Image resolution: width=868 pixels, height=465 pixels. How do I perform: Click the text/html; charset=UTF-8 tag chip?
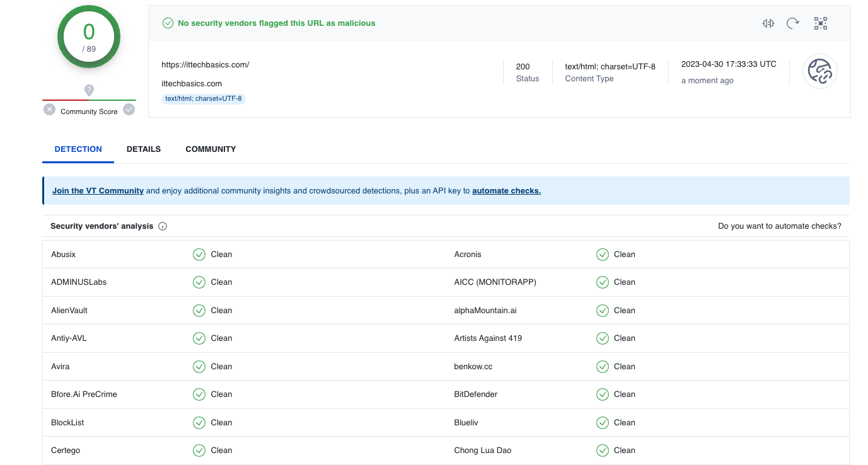204,99
